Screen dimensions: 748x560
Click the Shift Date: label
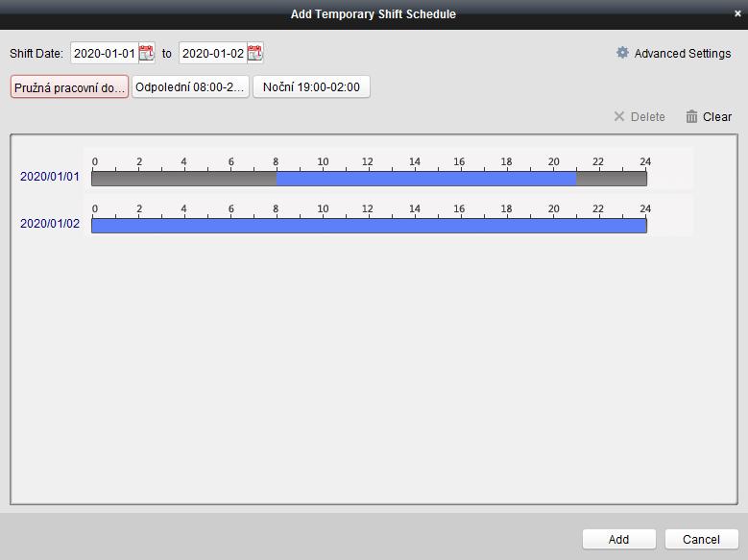click(x=36, y=54)
